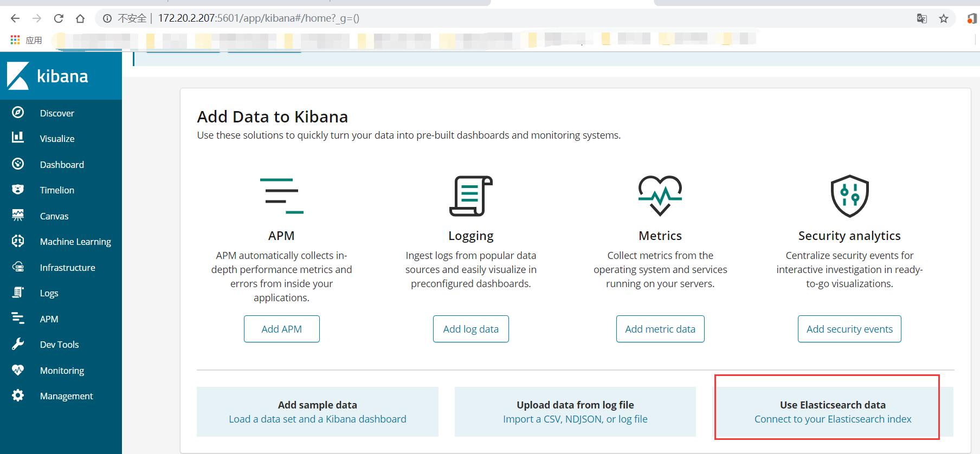Viewport: 980px width, 454px height.
Task: Click the Upload data from log file heading
Action: 575,405
